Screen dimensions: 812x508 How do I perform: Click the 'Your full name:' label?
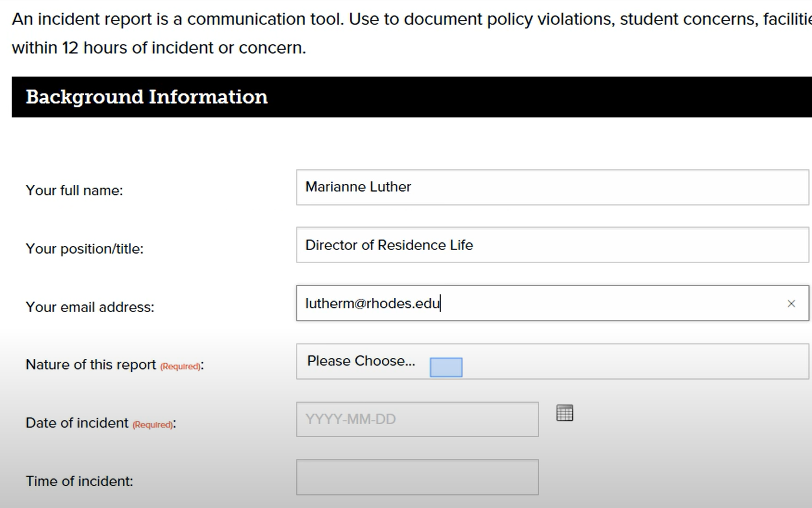74,190
